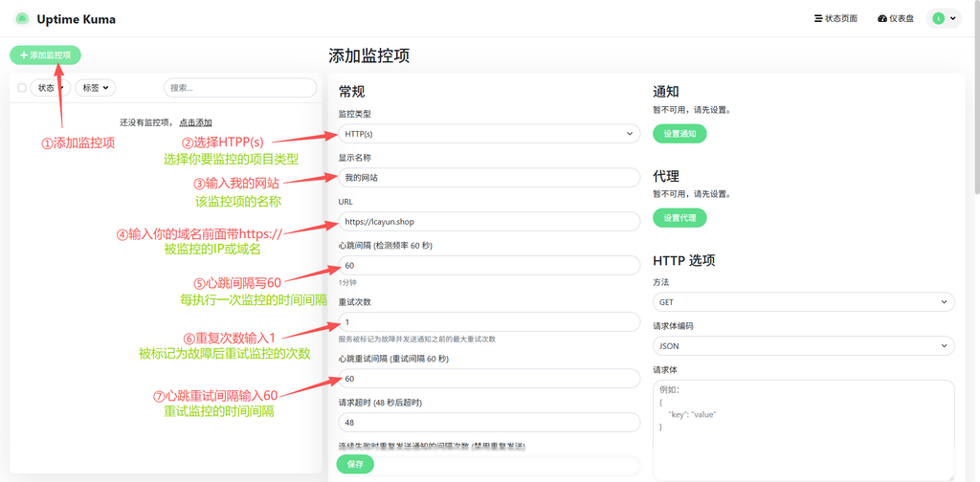
Task: Open the user avatar profile dropdown
Action: click(x=944, y=19)
